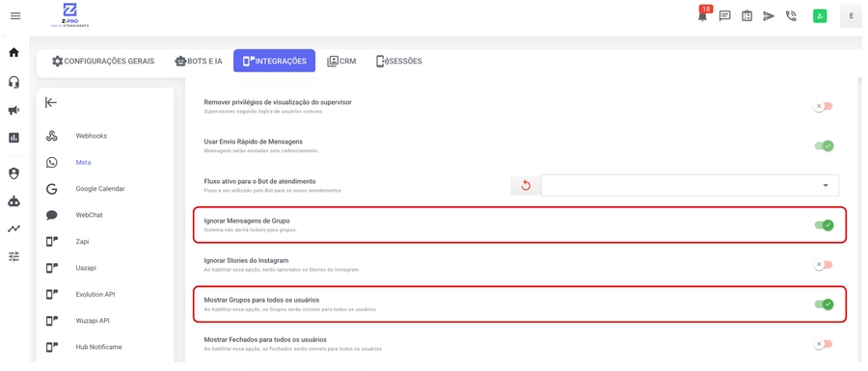Click 'Ignorar Stories do Instagram' label
The image size is (868, 371).
(x=246, y=260)
